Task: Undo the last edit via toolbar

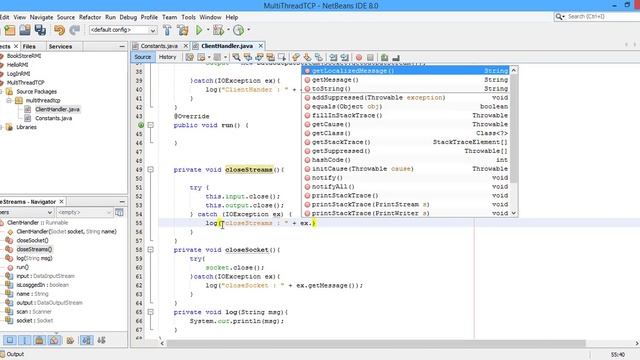Action: (60, 30)
